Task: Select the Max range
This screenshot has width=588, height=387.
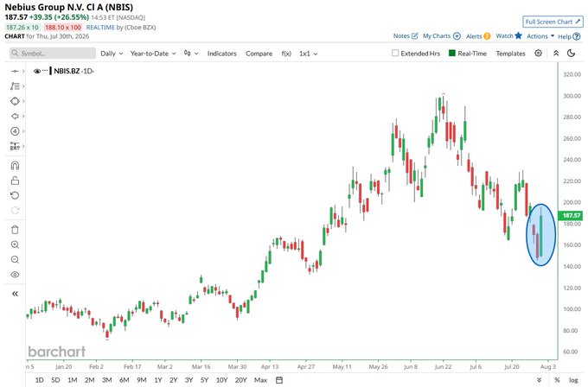Action: (x=260, y=380)
